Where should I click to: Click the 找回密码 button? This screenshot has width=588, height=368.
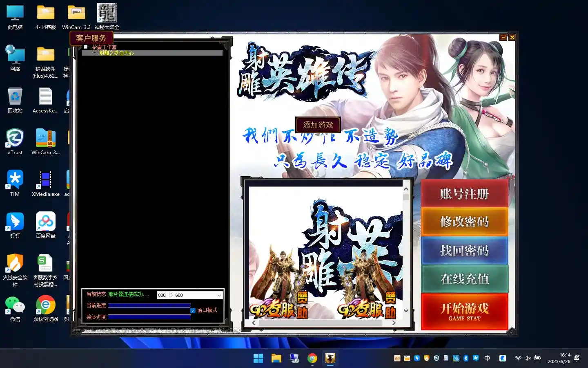pyautogui.click(x=465, y=251)
